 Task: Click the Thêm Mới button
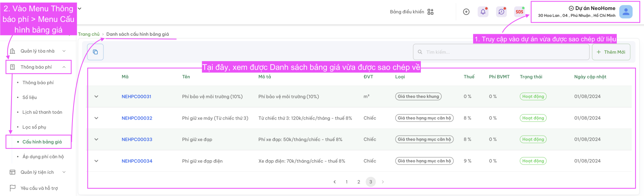tap(611, 52)
